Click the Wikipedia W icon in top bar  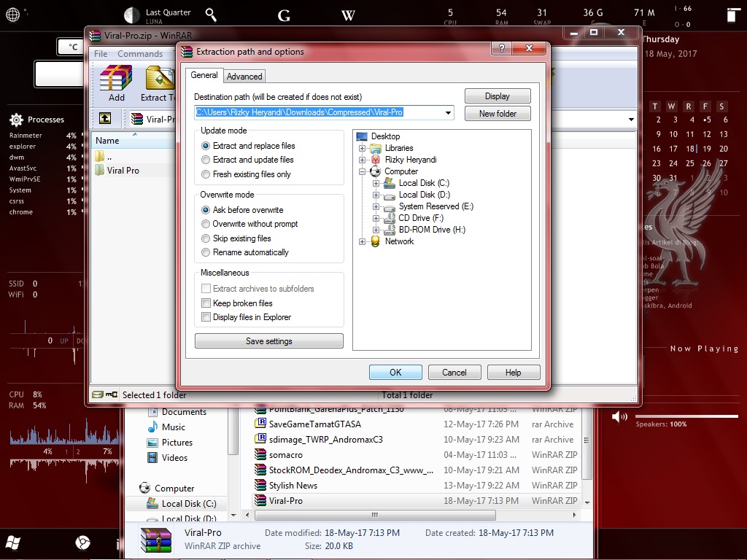coord(348,16)
